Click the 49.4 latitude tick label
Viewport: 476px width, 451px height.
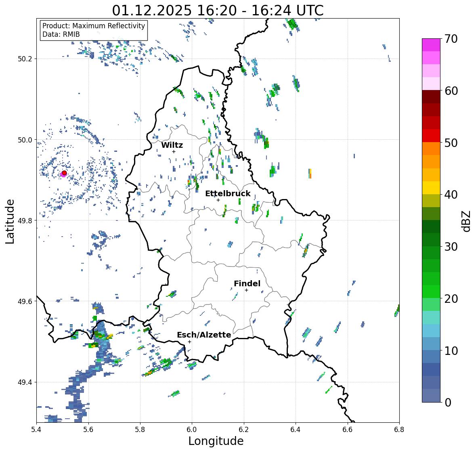(25, 382)
